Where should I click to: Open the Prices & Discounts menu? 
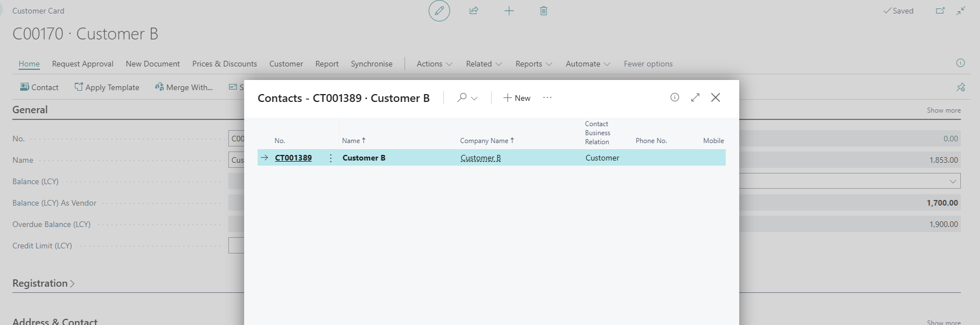[224, 64]
